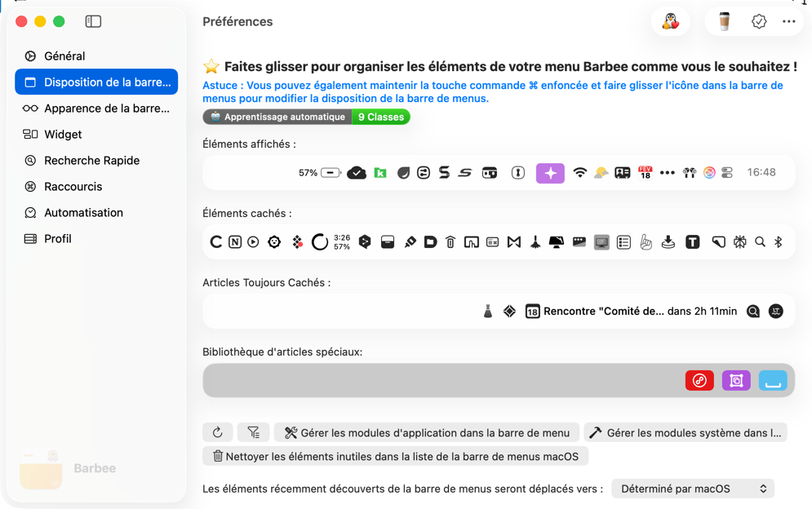Enable Apprentissage automatique

point(277,117)
